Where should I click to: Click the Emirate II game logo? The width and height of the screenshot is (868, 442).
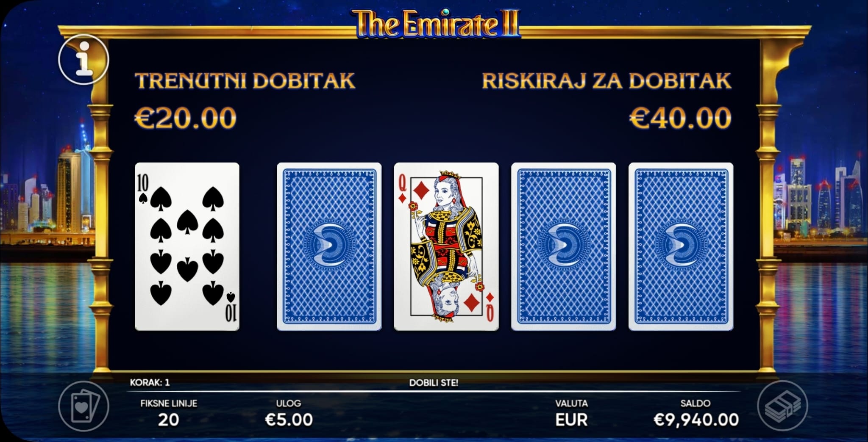click(435, 23)
